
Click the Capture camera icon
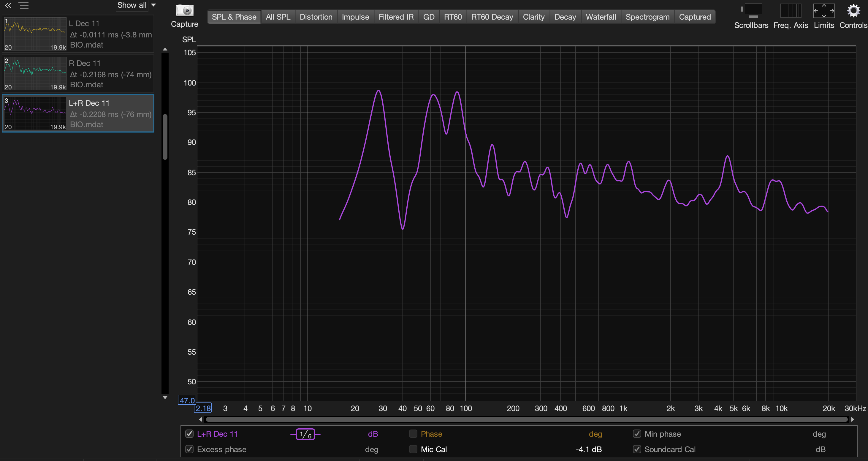(x=184, y=11)
